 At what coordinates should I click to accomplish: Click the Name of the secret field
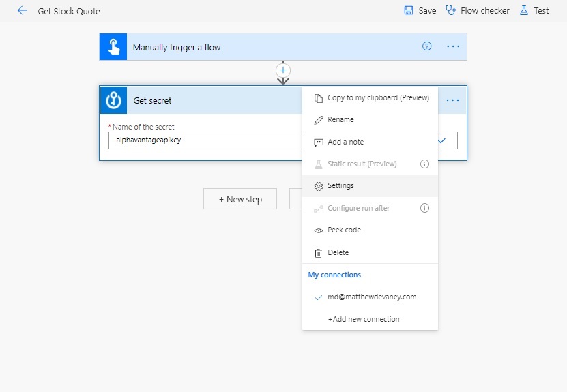(205, 140)
